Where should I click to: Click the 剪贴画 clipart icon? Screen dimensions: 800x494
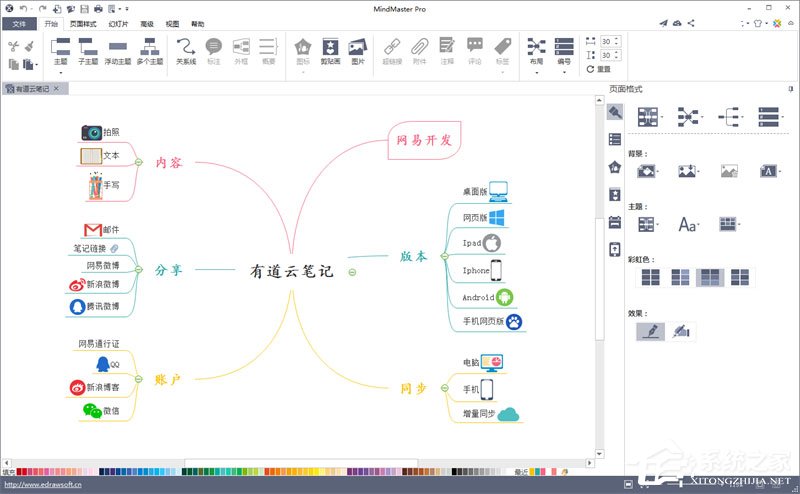tap(330, 51)
